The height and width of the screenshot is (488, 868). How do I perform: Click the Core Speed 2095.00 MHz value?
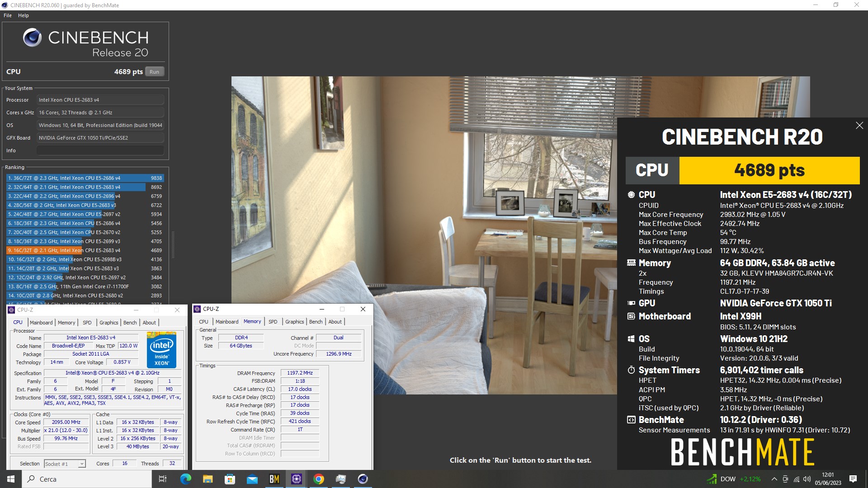[x=66, y=422]
